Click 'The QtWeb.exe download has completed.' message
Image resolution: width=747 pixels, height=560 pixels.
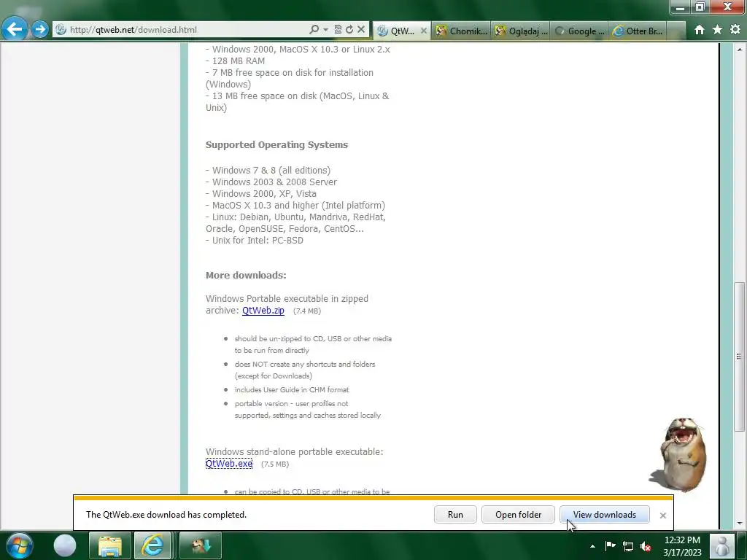(x=166, y=515)
